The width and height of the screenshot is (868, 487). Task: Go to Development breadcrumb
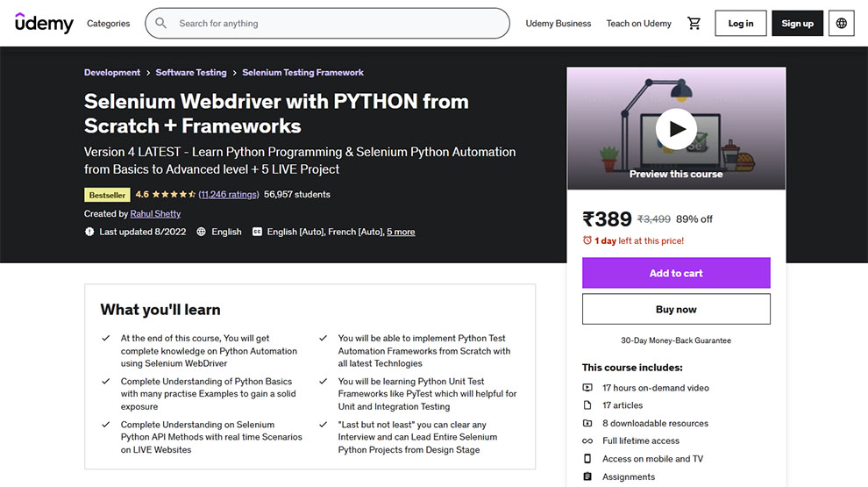click(x=112, y=73)
